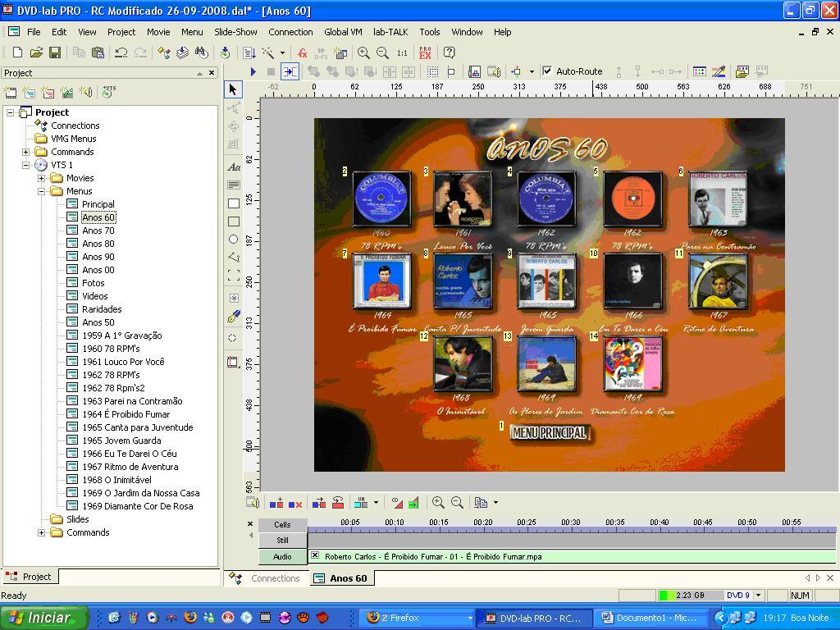The height and width of the screenshot is (630, 840).
Task: Click the Zoom out magnifier in main toolbar
Action: pos(382,52)
